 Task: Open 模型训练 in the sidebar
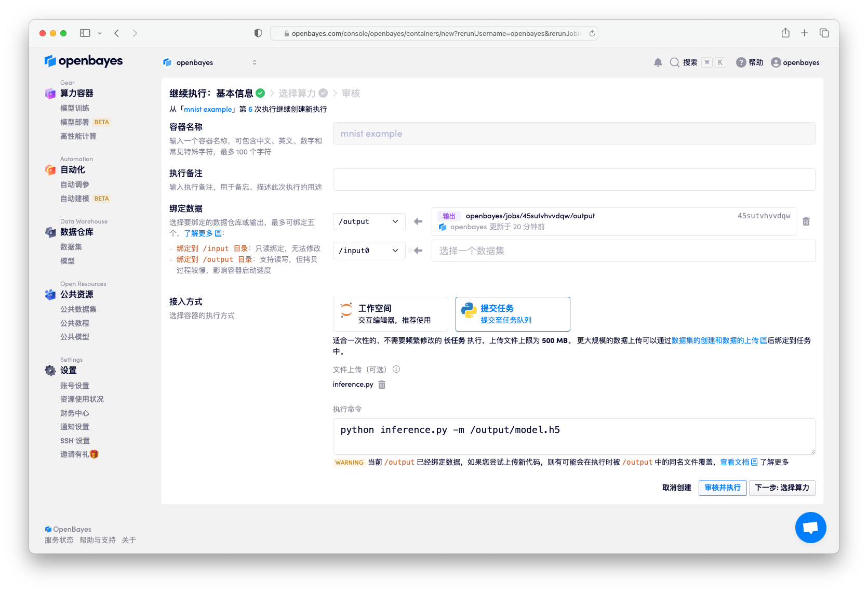[75, 108]
